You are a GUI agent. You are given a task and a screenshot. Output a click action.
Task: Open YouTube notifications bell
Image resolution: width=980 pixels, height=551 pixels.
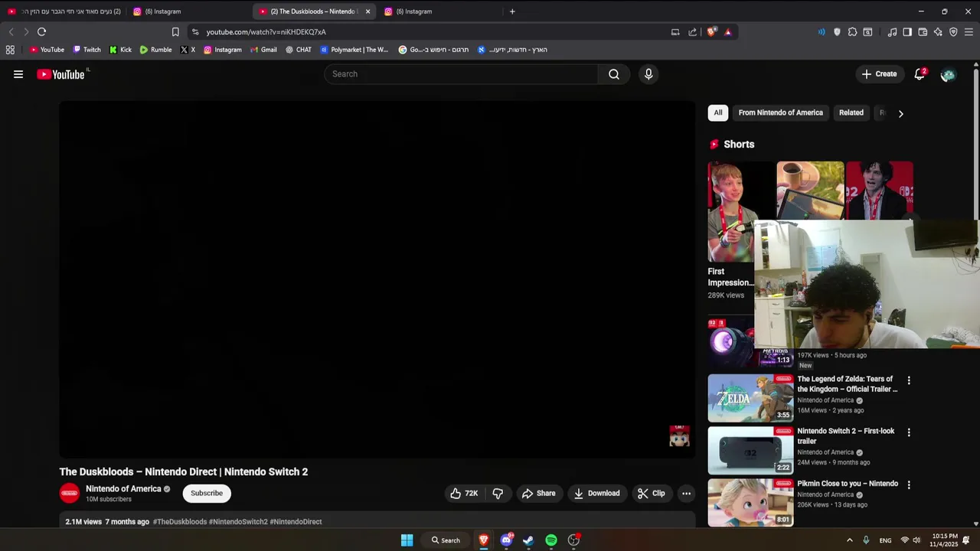pyautogui.click(x=920, y=74)
